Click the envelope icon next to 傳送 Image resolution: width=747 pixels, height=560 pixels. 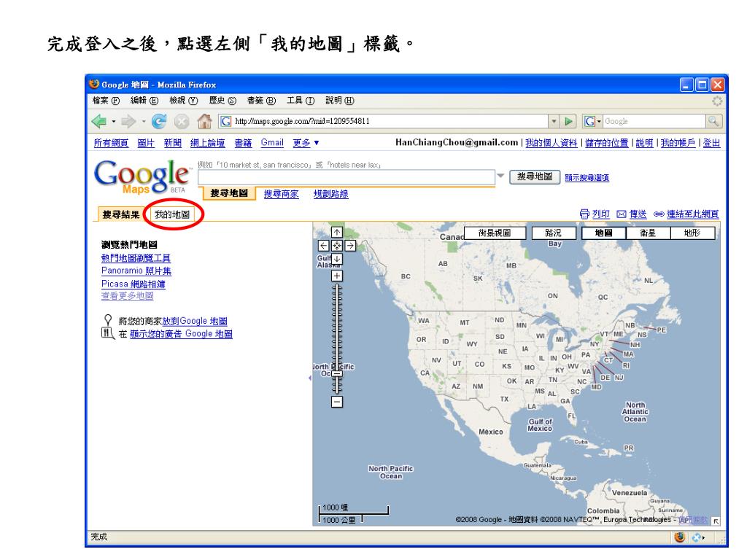tap(622, 214)
